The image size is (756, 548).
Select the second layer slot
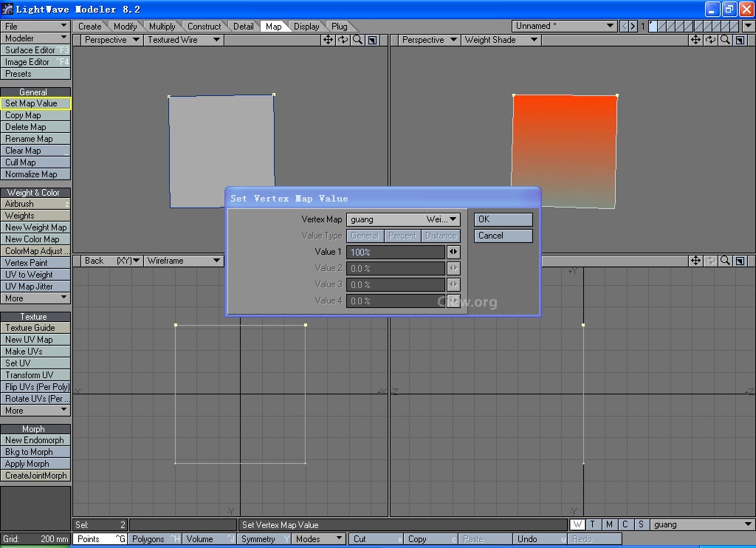pos(662,26)
